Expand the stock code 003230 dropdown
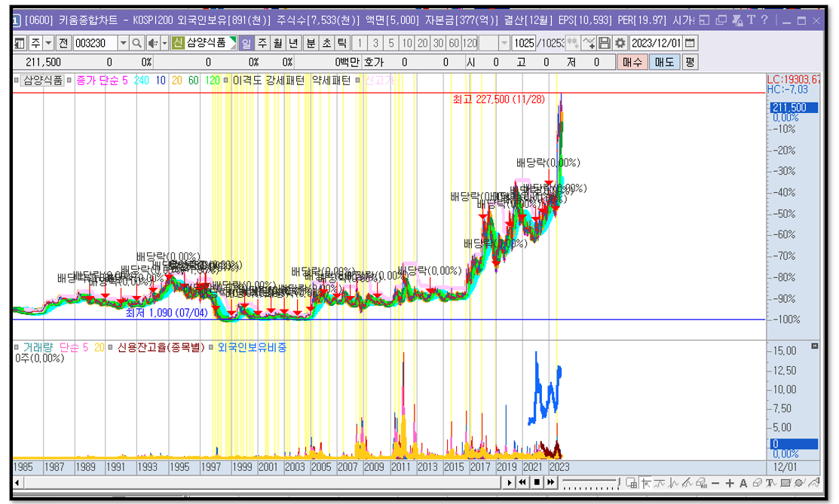Image resolution: width=839 pixels, height=504 pixels. pyautogui.click(x=123, y=43)
